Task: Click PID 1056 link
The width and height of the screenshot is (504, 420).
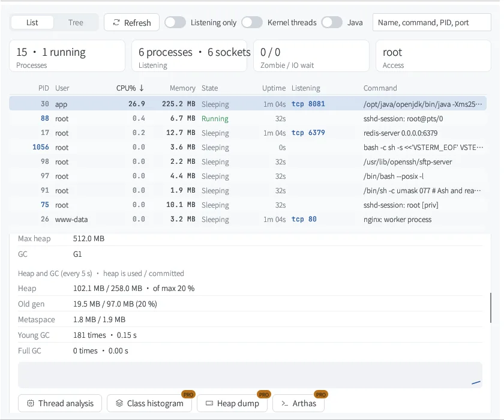Action: 41,147
